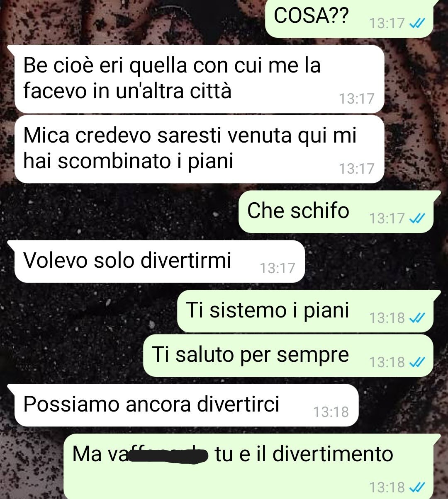Image resolution: width=448 pixels, height=499 pixels.
Task: Click the 13:18 timestamp on 'Possiamo ancora divertirci'
Action: [x=331, y=412]
